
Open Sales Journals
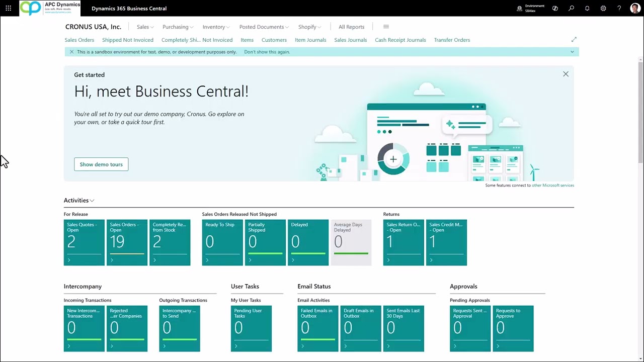(351, 40)
